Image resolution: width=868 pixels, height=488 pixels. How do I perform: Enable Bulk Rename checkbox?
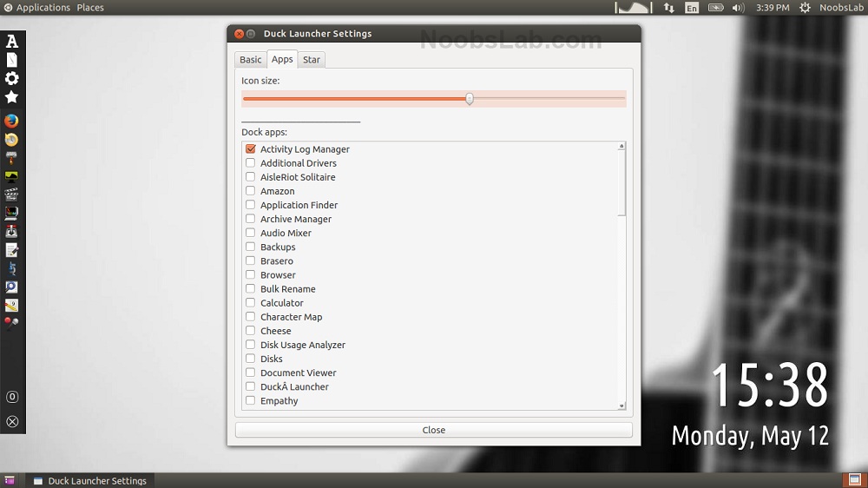point(251,288)
